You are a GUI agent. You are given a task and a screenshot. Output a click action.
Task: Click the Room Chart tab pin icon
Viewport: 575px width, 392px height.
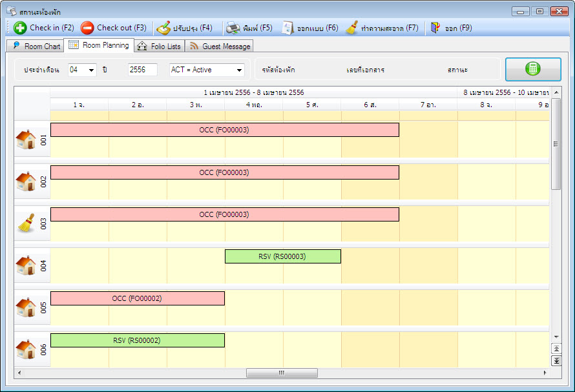click(16, 45)
